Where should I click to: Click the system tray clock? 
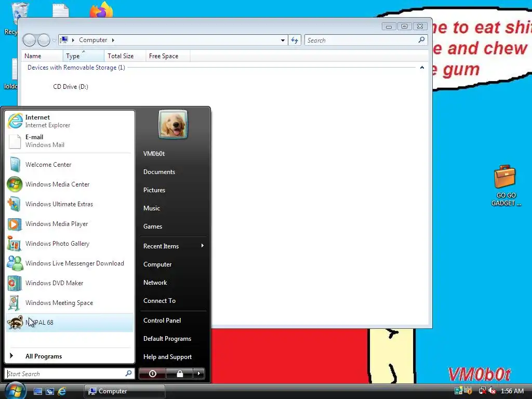[x=512, y=391]
